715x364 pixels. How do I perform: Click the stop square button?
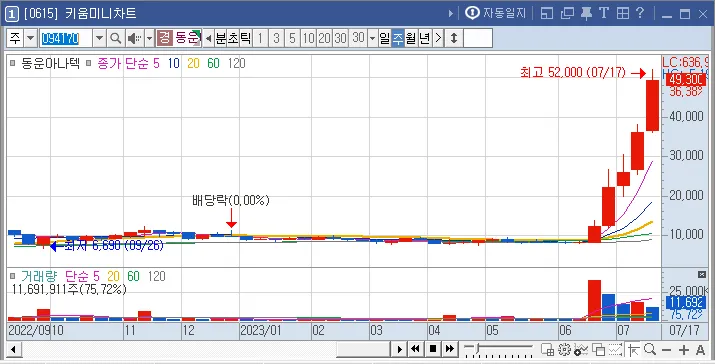[x=433, y=349]
